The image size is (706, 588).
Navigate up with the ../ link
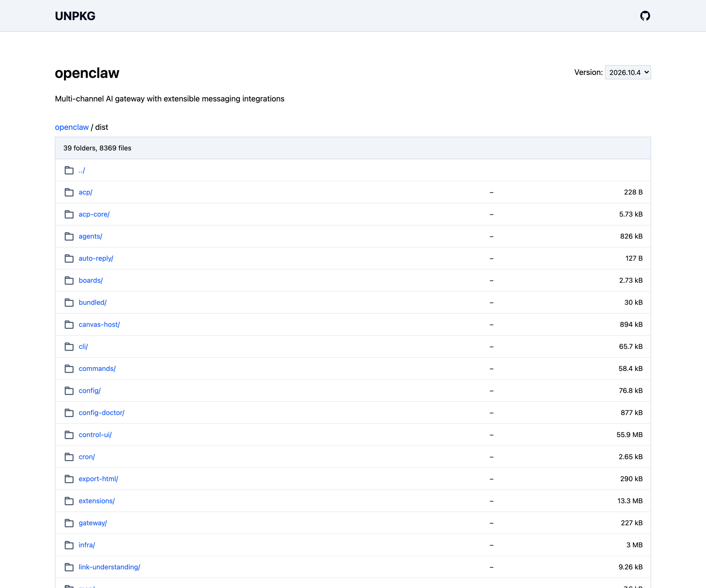coord(82,170)
